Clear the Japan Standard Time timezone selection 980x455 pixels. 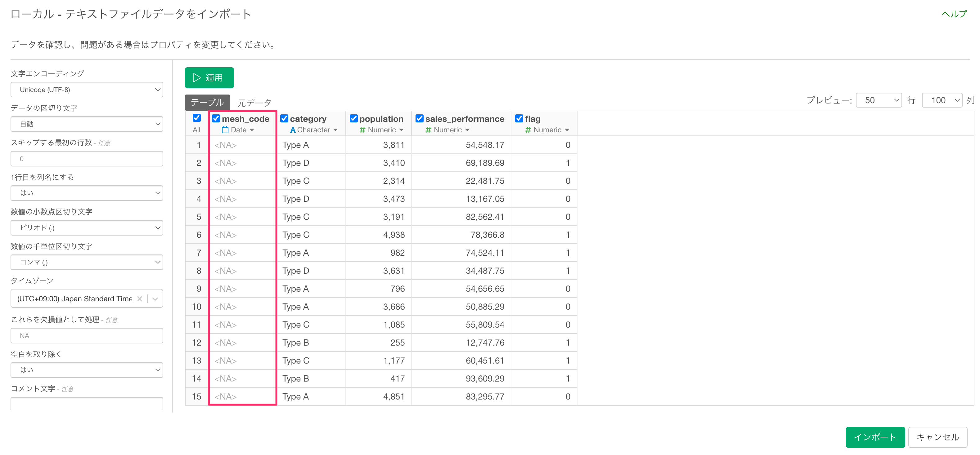140,299
